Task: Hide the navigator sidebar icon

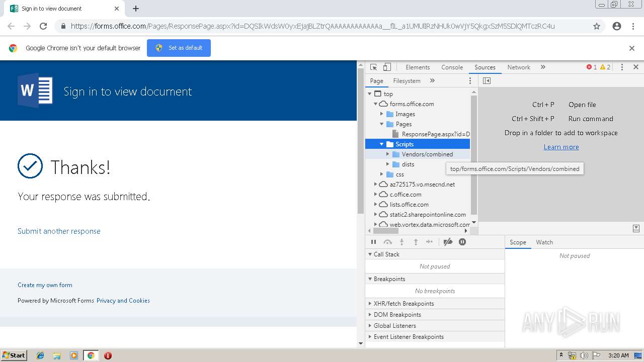Action: [487, 80]
